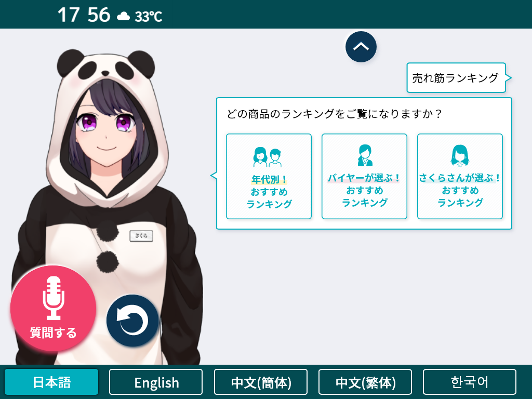Collapse panel with the up chevron button
The height and width of the screenshot is (399, 532).
pyautogui.click(x=361, y=47)
